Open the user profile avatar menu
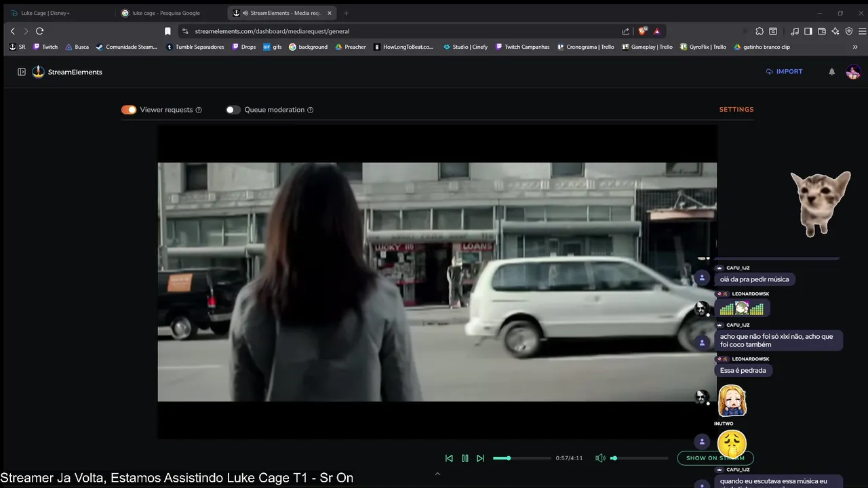 (x=853, y=72)
